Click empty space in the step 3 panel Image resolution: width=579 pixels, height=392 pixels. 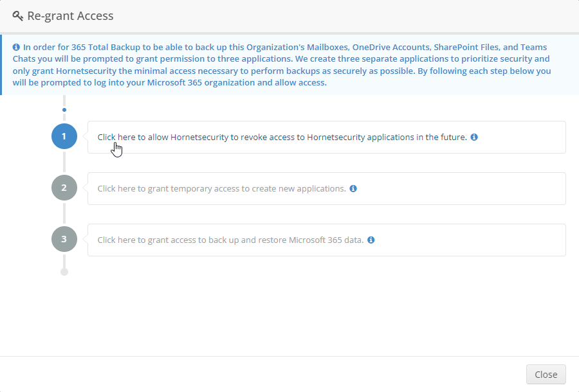pos(470,240)
